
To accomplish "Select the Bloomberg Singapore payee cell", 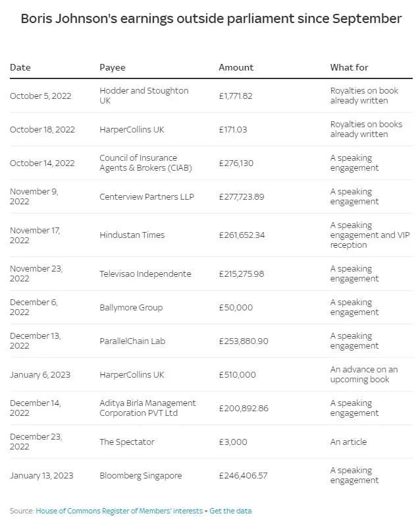I will point(141,476).
